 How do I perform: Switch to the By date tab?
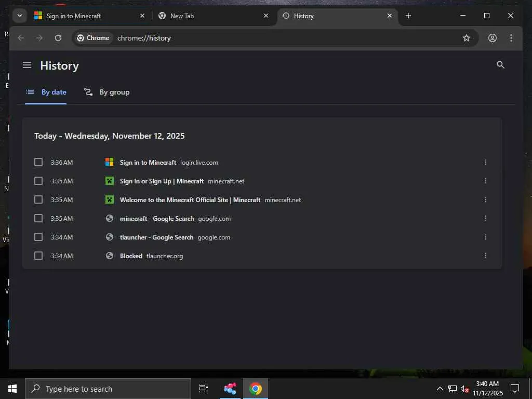(46, 92)
